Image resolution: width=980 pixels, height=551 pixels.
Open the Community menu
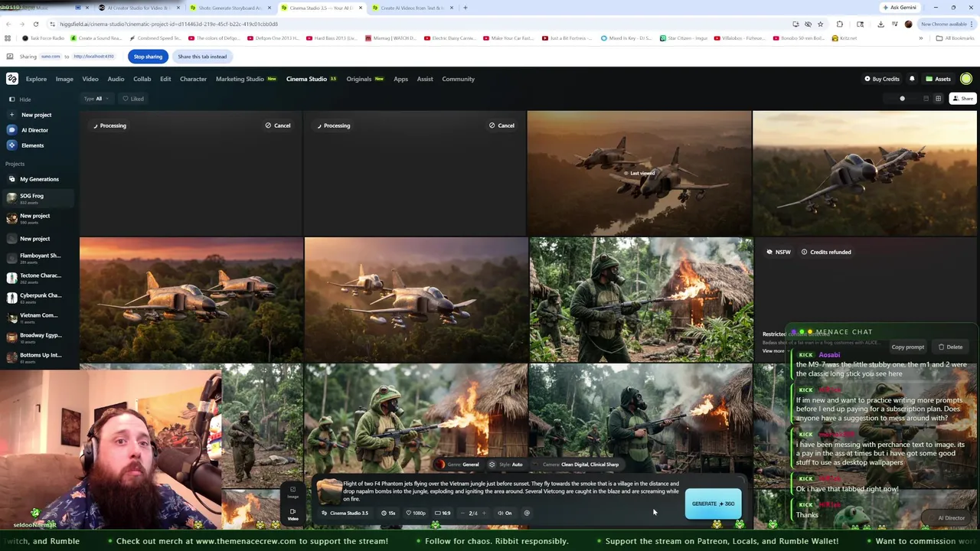(x=458, y=79)
